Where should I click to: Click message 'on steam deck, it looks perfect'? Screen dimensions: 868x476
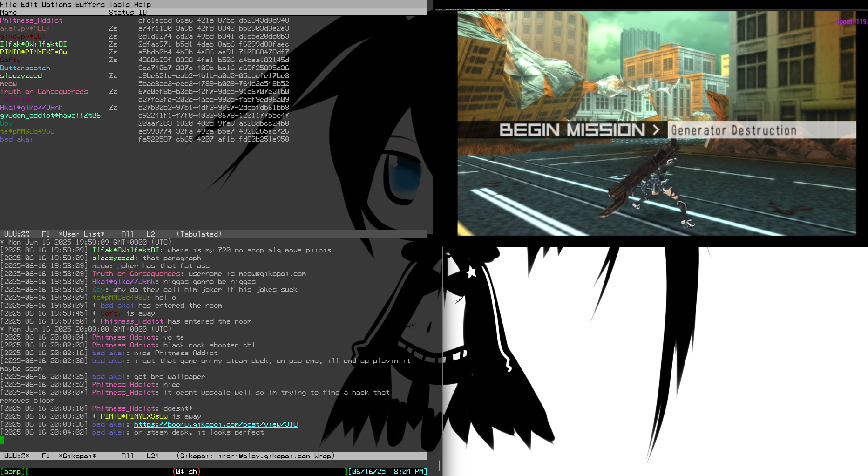pos(199,432)
